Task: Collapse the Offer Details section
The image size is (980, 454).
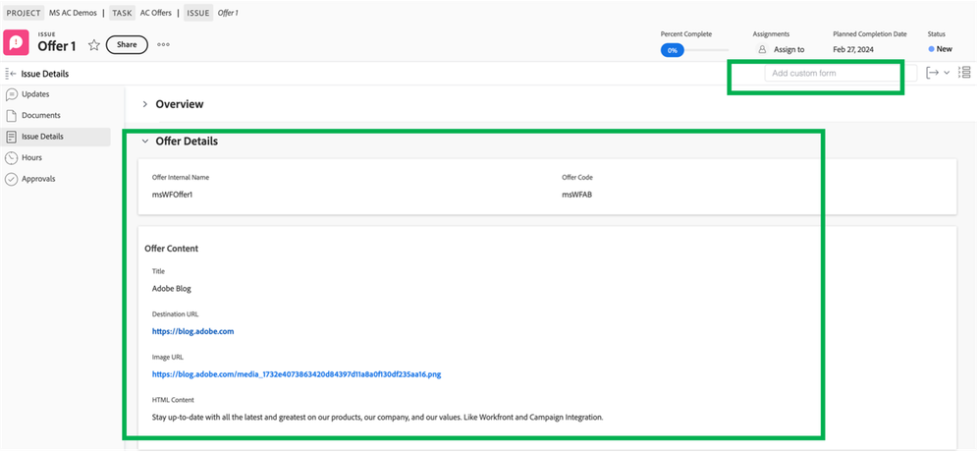Action: (145, 142)
